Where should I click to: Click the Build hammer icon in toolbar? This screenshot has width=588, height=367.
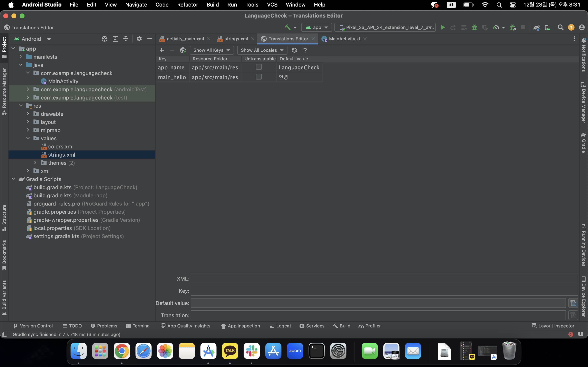coord(287,28)
